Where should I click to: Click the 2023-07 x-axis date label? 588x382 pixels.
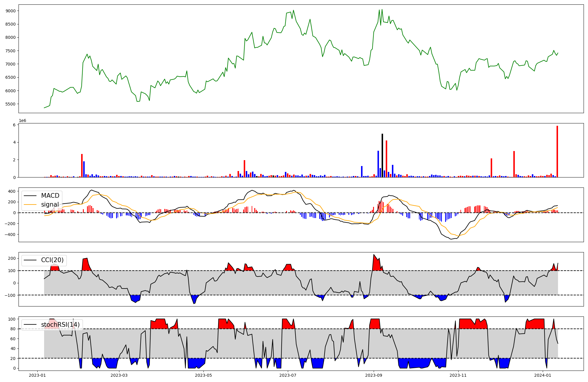point(288,375)
